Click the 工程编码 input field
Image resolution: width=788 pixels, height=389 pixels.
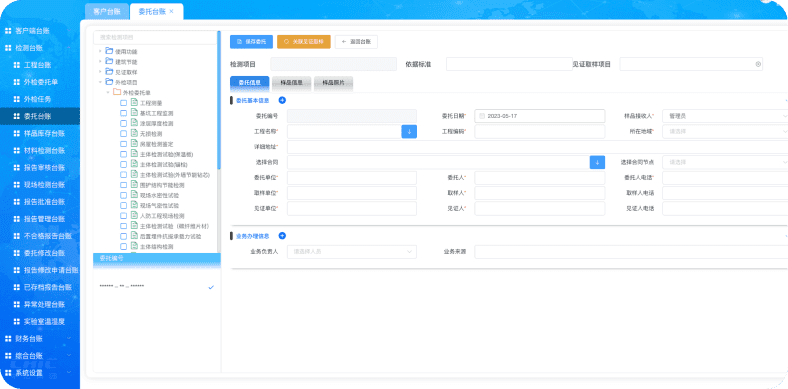pyautogui.click(x=540, y=132)
